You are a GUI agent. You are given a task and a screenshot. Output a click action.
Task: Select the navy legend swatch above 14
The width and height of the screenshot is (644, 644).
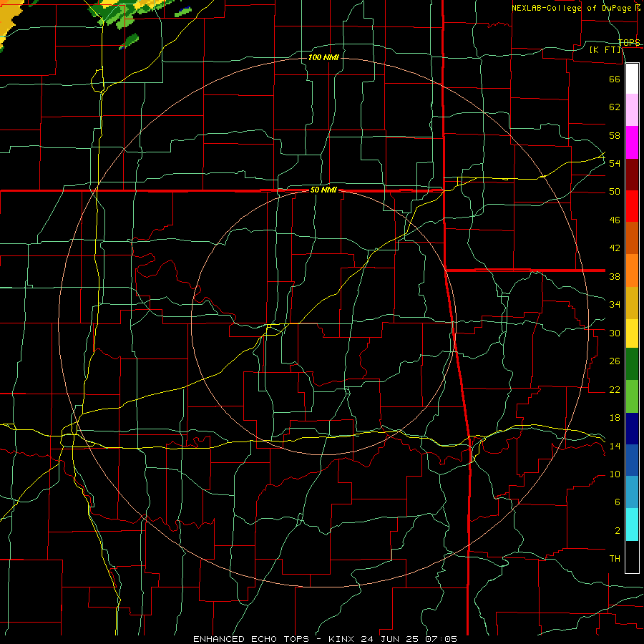632,429
